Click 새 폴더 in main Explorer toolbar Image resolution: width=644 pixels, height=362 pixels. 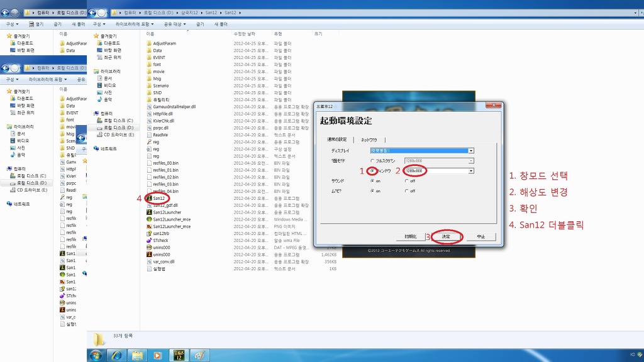pos(221,25)
